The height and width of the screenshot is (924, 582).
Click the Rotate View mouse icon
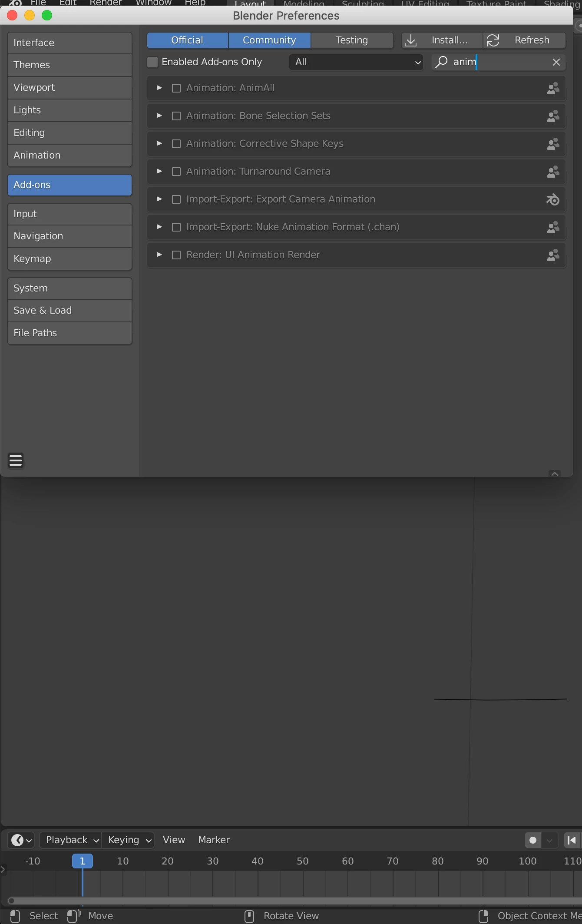click(x=249, y=916)
